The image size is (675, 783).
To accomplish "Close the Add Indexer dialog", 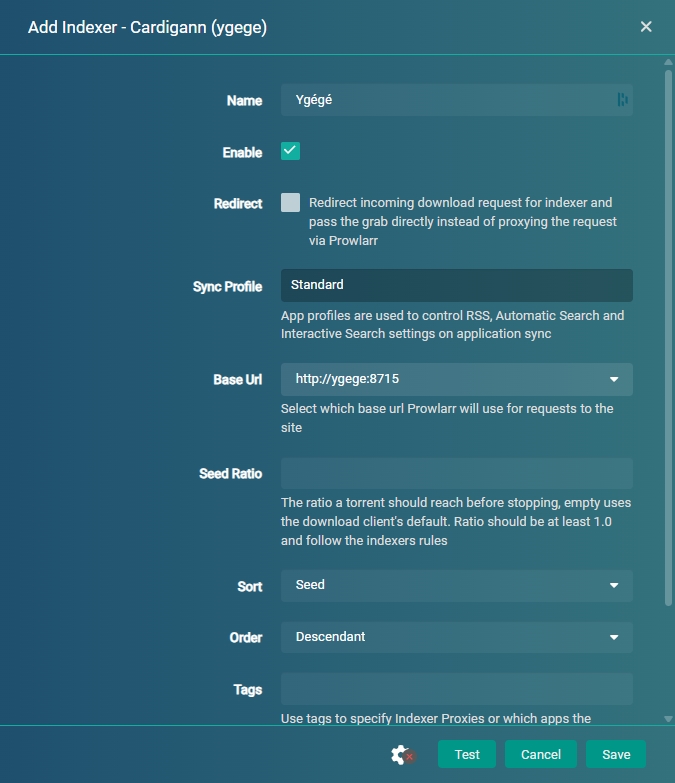I will pos(646,27).
